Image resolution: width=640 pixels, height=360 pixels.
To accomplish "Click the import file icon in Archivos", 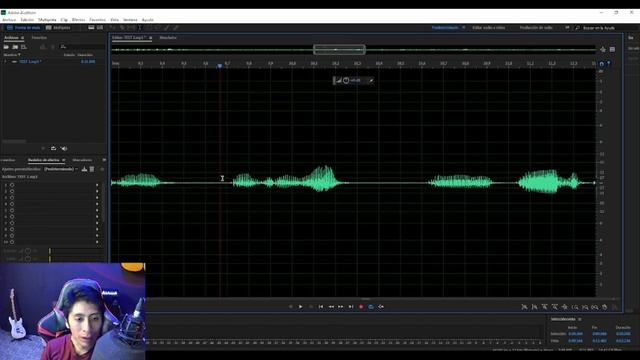I will coord(15,47).
